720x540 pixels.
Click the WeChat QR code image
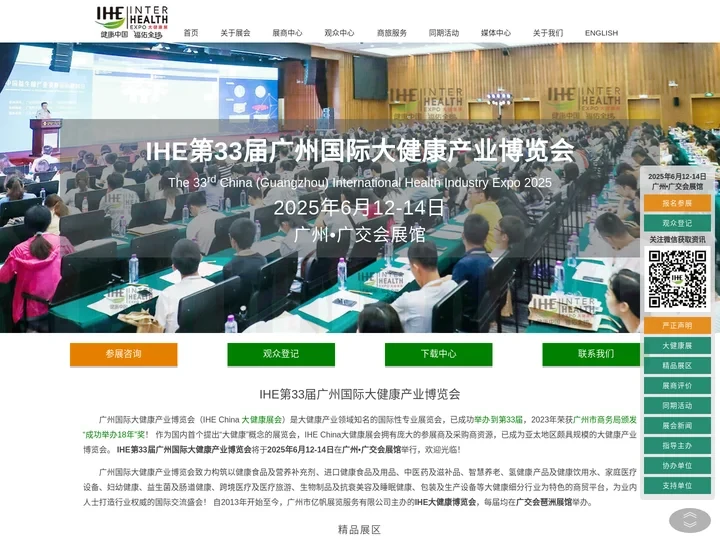(x=677, y=279)
